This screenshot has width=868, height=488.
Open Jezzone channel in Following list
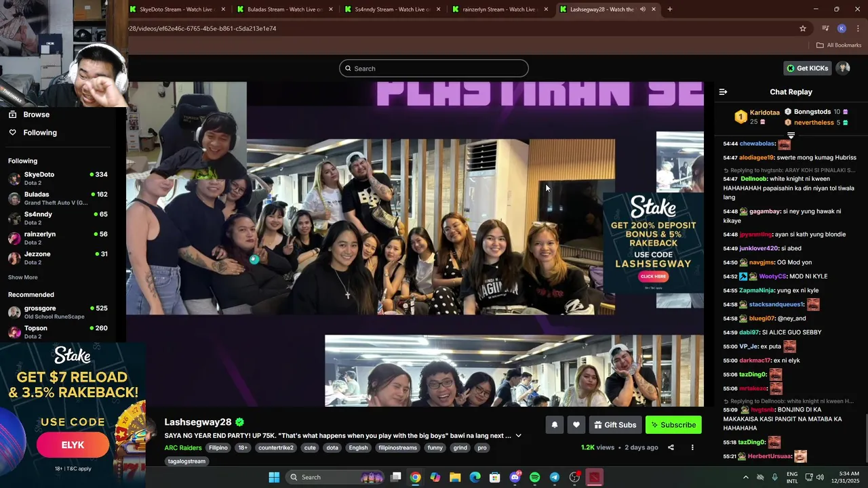point(58,258)
